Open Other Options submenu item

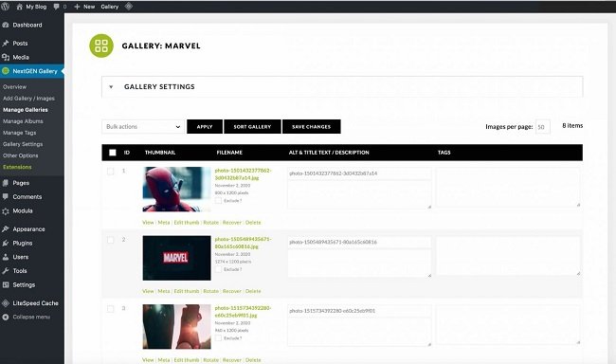tap(21, 155)
